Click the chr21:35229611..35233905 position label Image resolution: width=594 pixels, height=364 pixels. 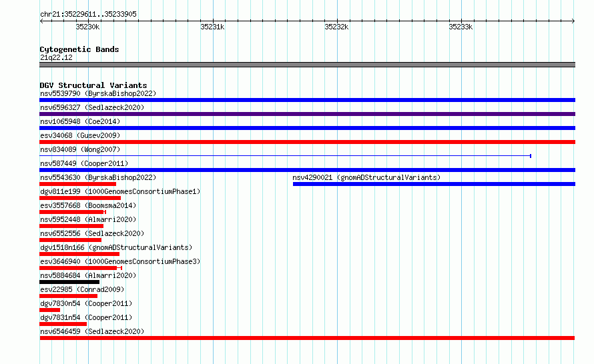pos(88,14)
